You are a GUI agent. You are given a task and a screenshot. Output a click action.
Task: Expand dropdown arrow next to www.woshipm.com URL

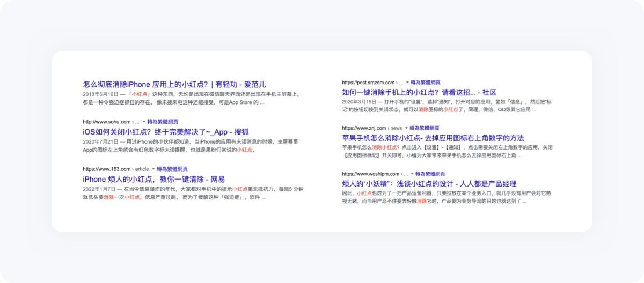[412, 174]
